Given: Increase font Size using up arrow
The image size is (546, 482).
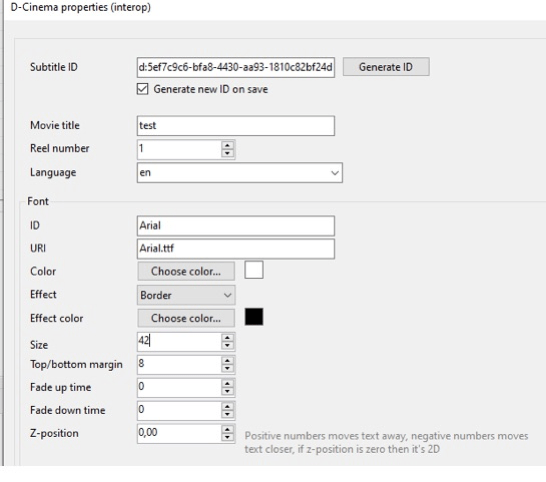Looking at the screenshot, I should 227,337.
